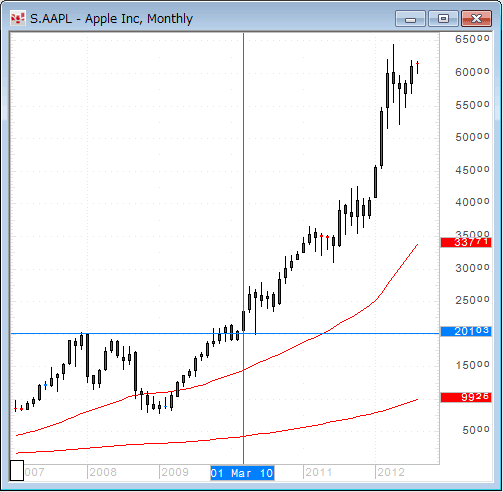The image size is (503, 492).
Task: Click the 337.71 moving average price tag
Action: [x=466, y=242]
